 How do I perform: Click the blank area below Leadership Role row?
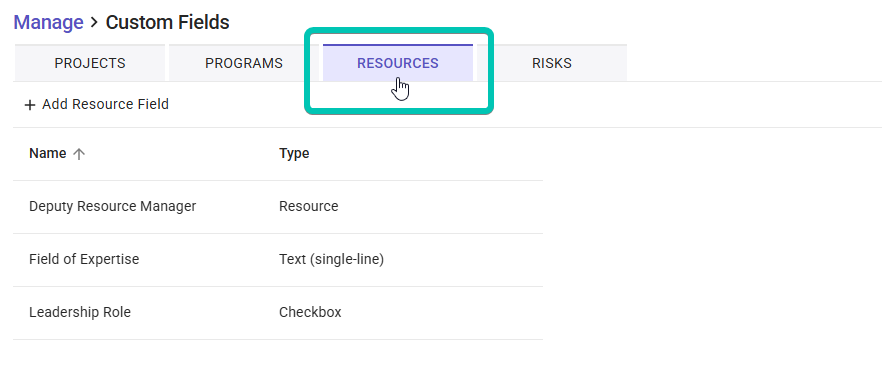click(x=278, y=356)
